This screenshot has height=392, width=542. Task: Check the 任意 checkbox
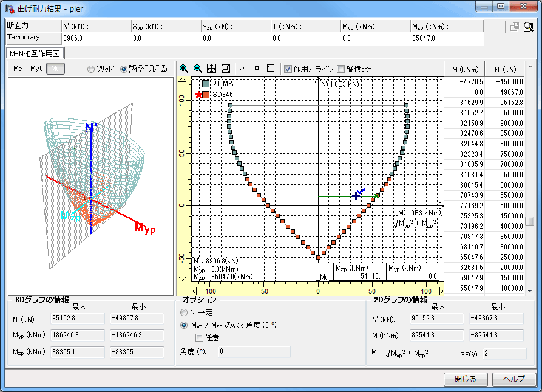(x=199, y=337)
